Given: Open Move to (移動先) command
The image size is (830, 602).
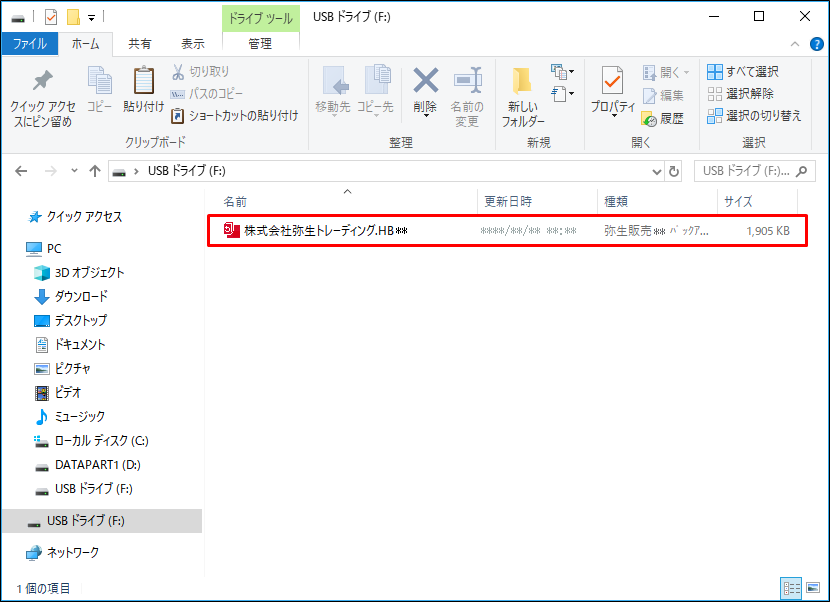Looking at the screenshot, I should (333, 91).
